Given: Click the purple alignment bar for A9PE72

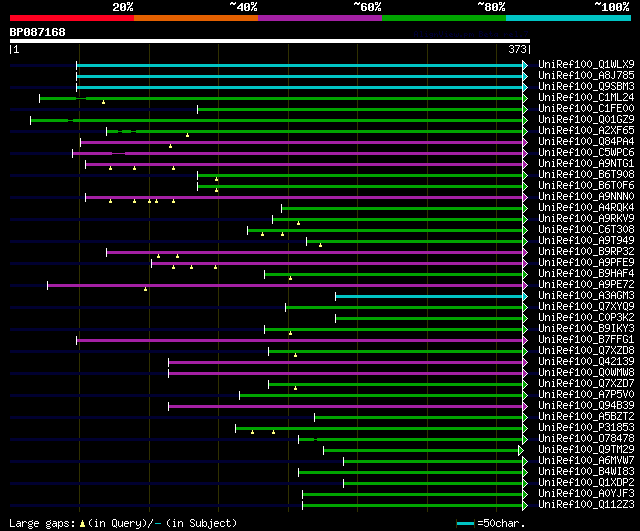Looking at the screenshot, I should (285, 286).
